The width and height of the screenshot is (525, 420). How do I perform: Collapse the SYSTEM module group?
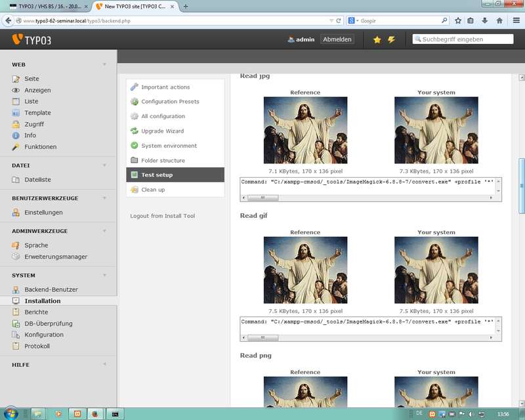[x=104, y=276]
